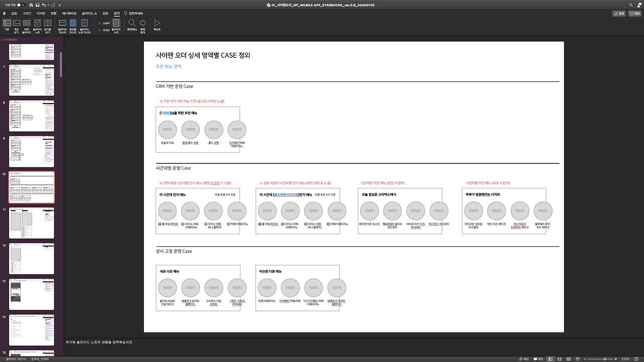
Task: Open the 그리기 ribbon tab
Action: (27, 13)
